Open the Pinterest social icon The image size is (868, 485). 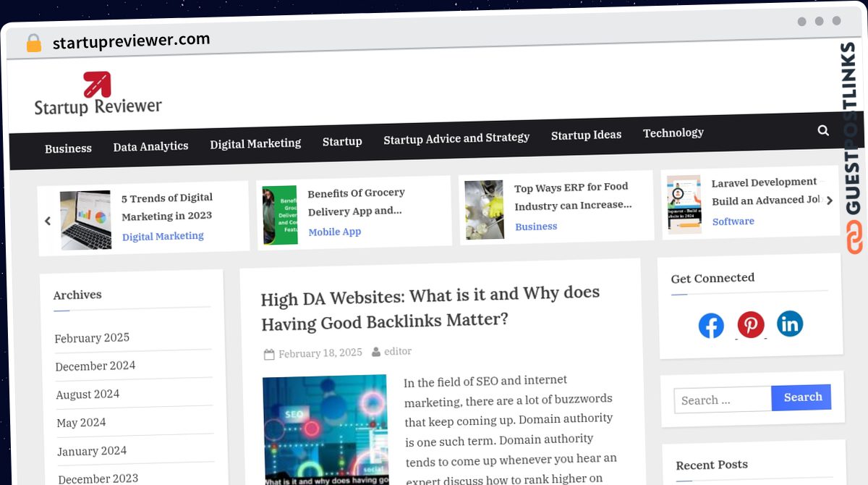tap(751, 324)
